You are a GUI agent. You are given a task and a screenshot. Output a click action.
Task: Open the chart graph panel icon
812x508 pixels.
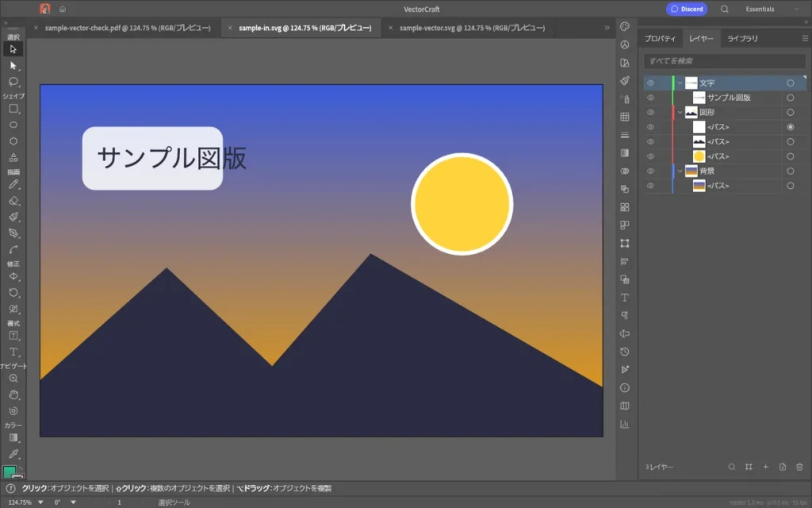point(625,424)
